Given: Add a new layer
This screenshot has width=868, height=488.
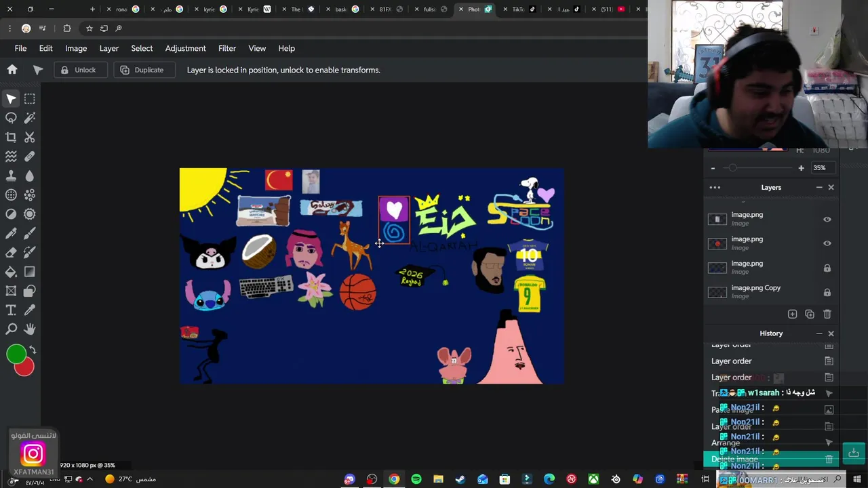Looking at the screenshot, I should [x=792, y=314].
